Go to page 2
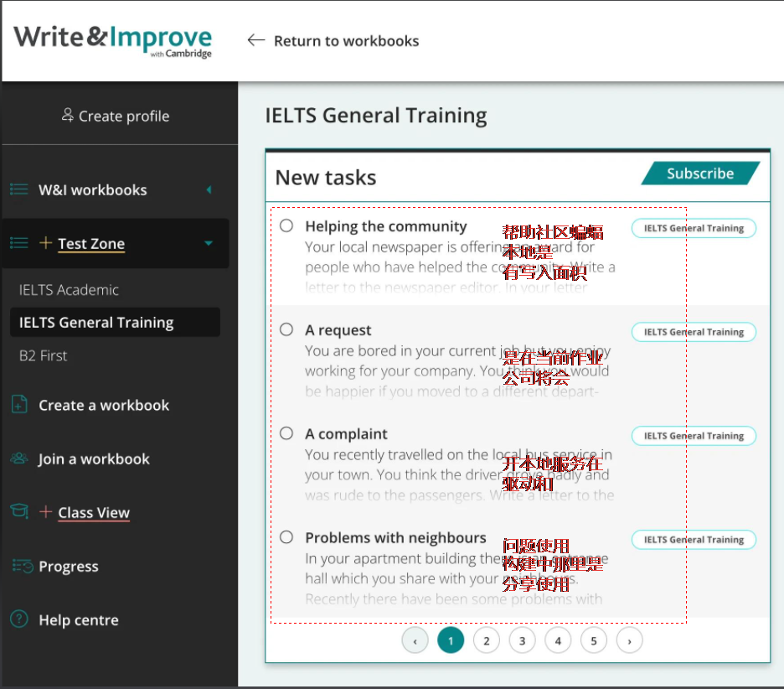Viewport: 784px width, 689px height. point(487,640)
